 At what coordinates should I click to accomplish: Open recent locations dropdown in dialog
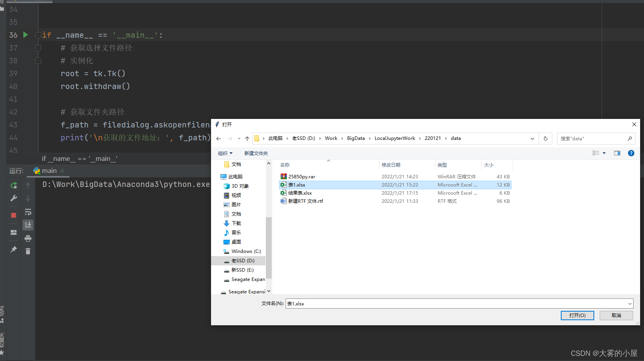point(239,138)
